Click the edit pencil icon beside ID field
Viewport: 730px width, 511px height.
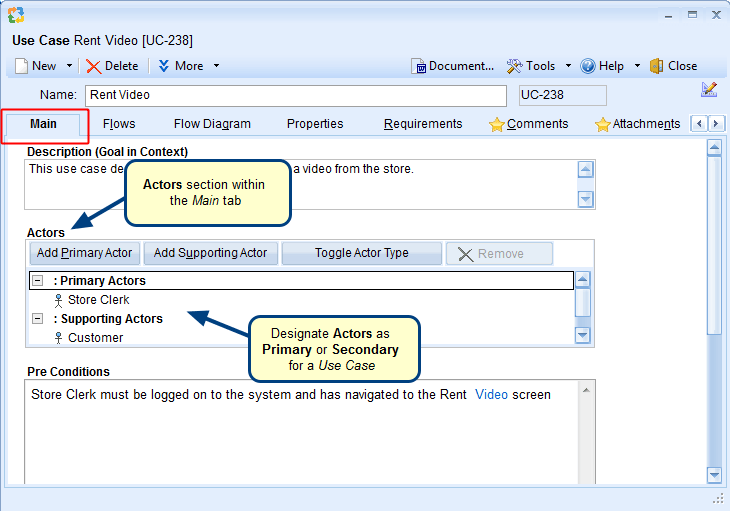709,90
